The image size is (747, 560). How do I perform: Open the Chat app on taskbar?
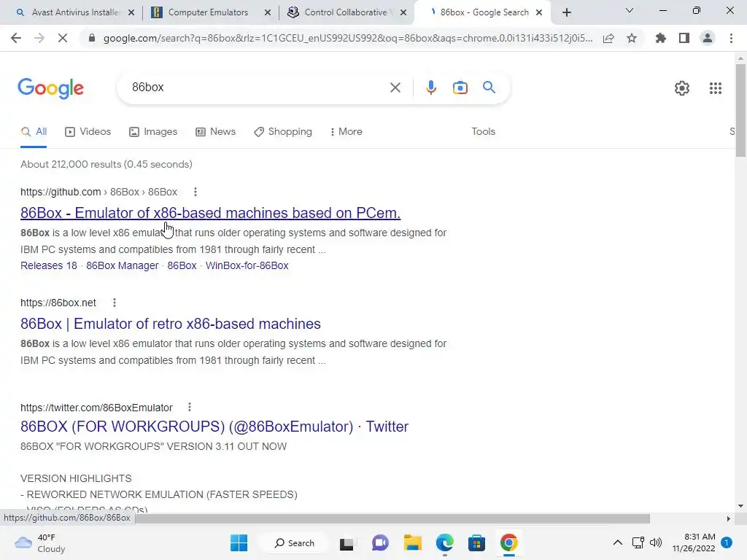[379, 542]
